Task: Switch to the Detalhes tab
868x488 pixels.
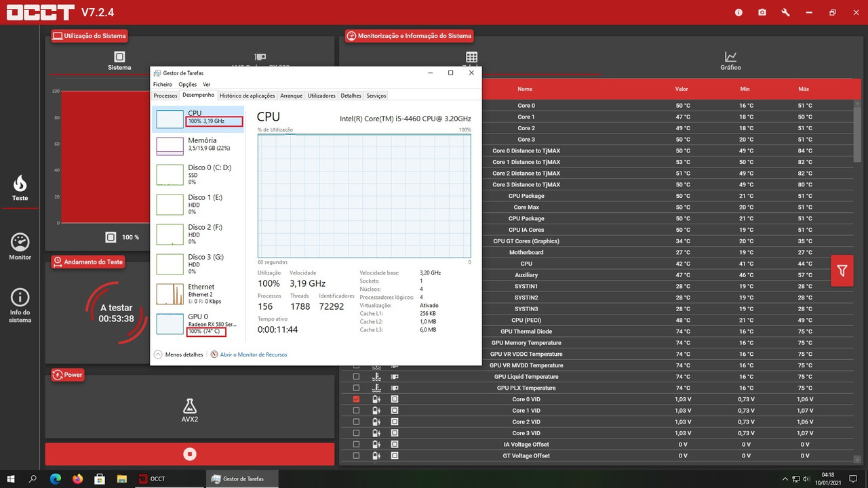Action: (351, 96)
